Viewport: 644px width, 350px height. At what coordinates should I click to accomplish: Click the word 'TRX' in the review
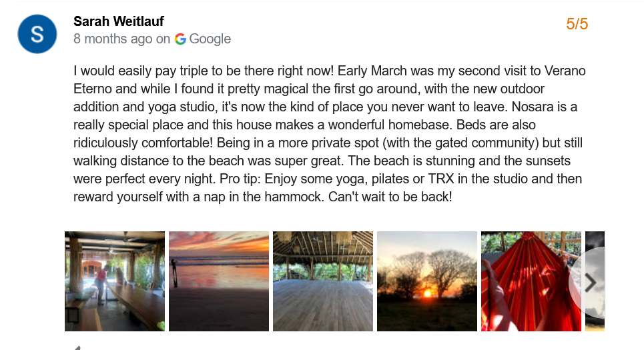(x=441, y=179)
